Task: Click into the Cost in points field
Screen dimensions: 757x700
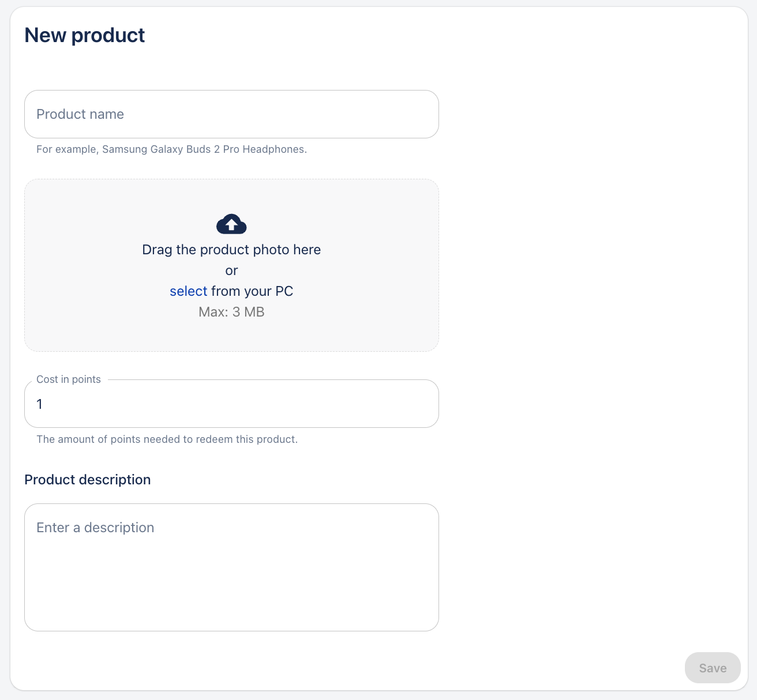Action: click(231, 404)
